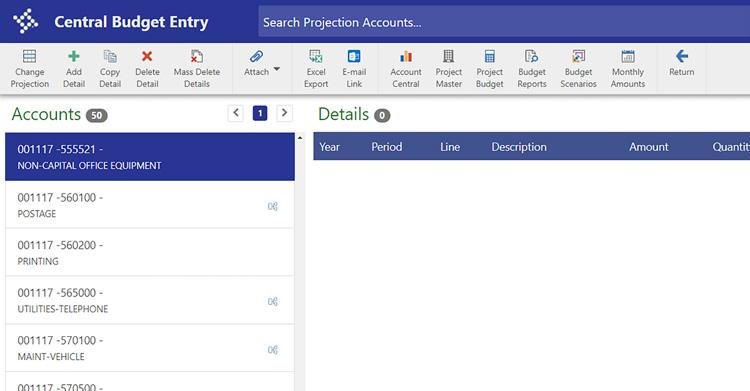Open Budget Reports
This screenshot has height=391, width=750.
[531, 69]
